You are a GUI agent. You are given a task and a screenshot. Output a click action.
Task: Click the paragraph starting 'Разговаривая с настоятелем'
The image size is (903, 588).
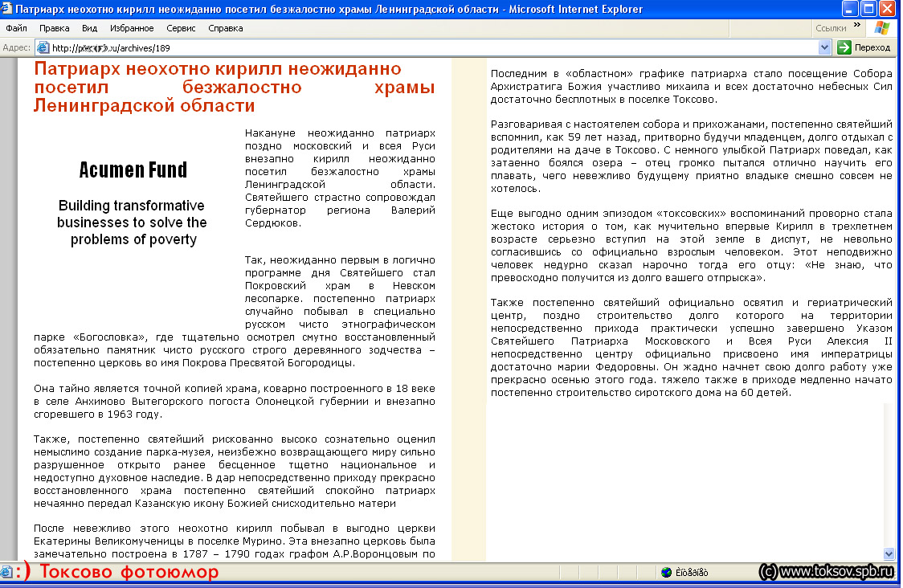691,156
